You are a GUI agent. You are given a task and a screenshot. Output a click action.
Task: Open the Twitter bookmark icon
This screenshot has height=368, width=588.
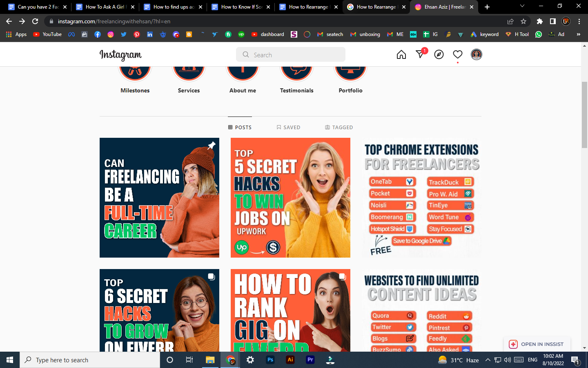coord(124,34)
